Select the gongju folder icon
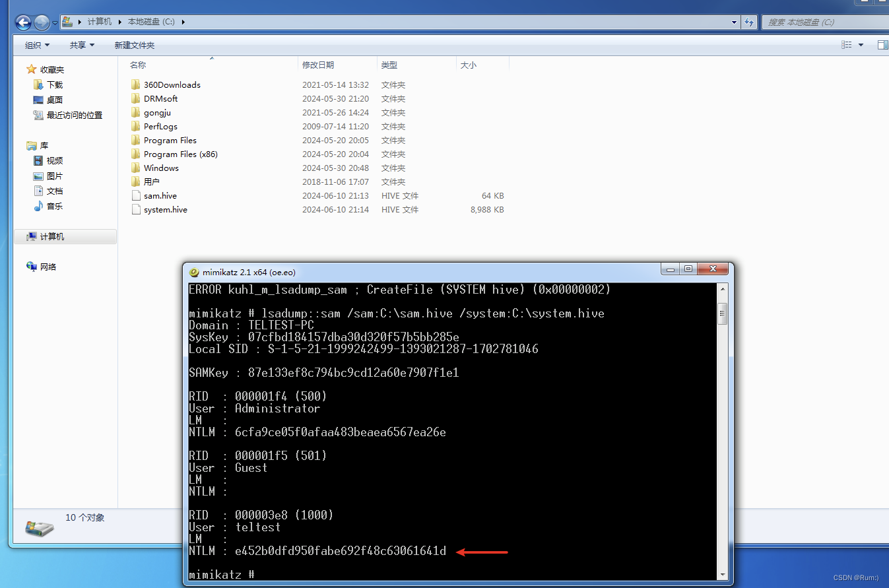 [x=135, y=112]
